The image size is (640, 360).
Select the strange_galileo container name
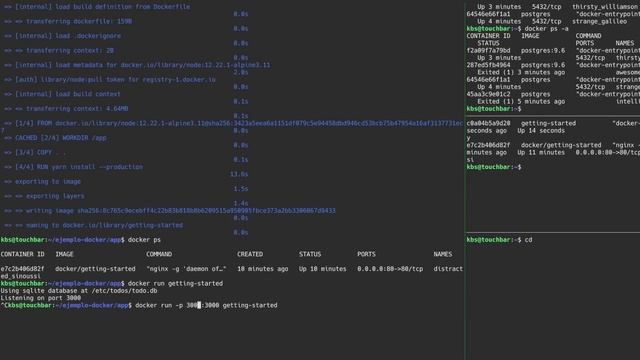click(600, 21)
